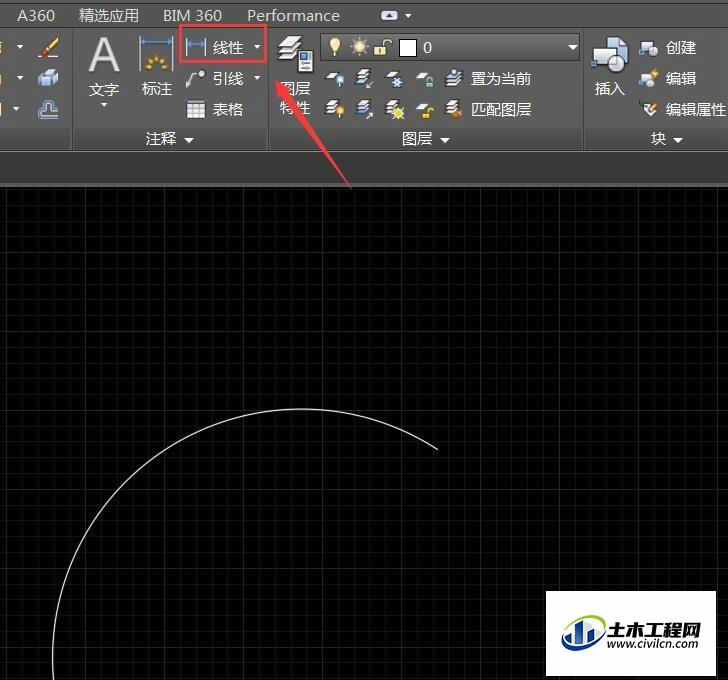The height and width of the screenshot is (680, 728).
Task: Open the Leader (引线) dropdown arrow
Action: coord(257,78)
